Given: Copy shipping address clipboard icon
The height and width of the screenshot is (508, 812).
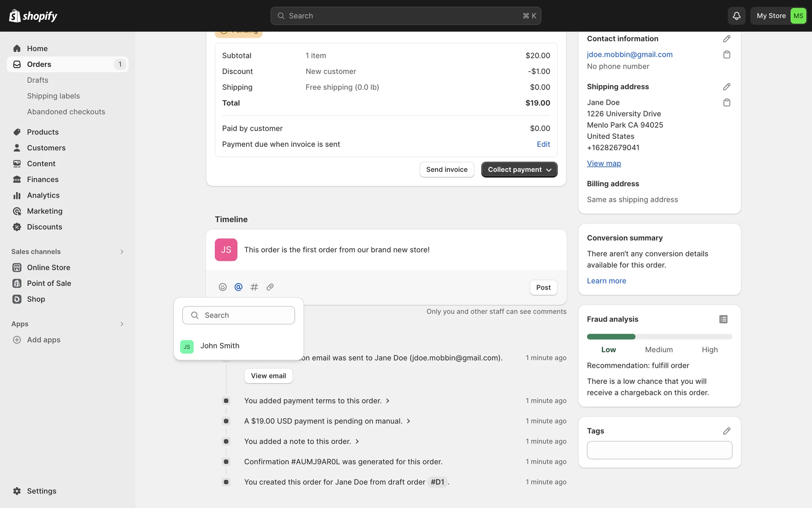Looking at the screenshot, I should pos(727,102).
